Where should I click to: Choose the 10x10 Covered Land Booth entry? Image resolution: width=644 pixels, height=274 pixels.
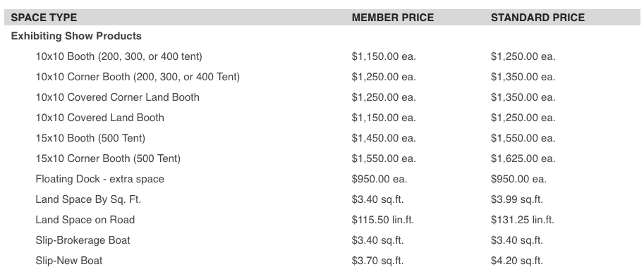point(99,118)
